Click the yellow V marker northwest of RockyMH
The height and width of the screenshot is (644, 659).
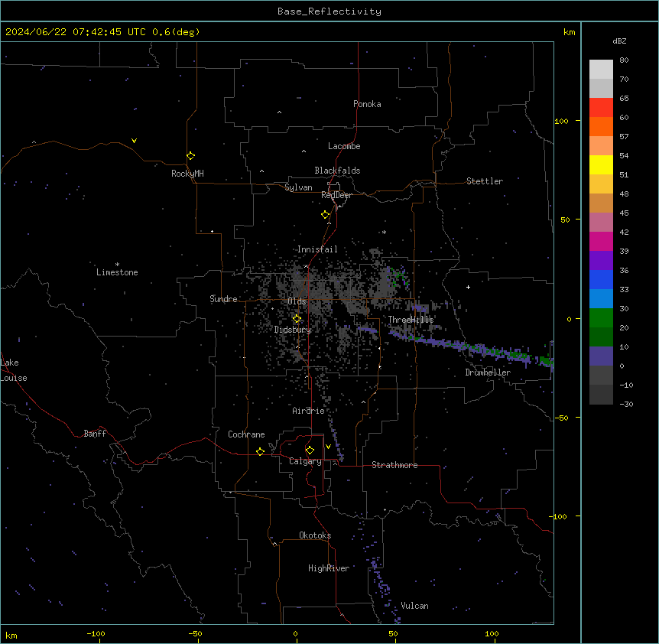coord(134,141)
